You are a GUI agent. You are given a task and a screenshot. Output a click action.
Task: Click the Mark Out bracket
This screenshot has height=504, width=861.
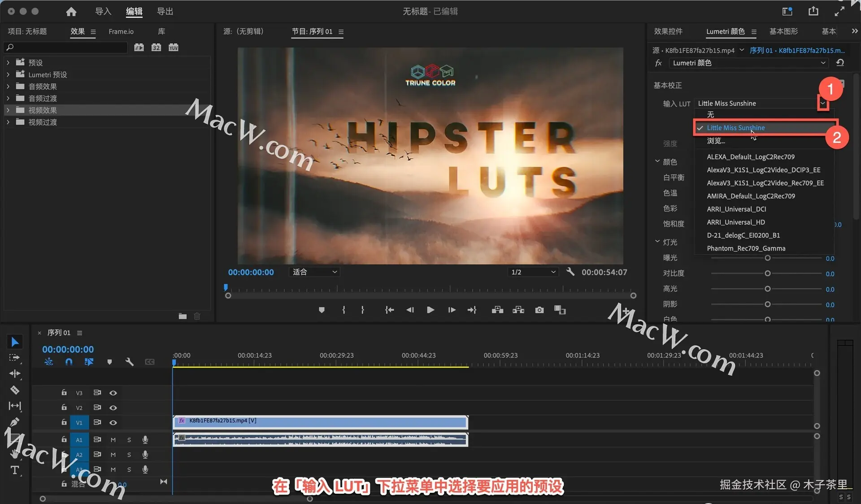point(362,310)
